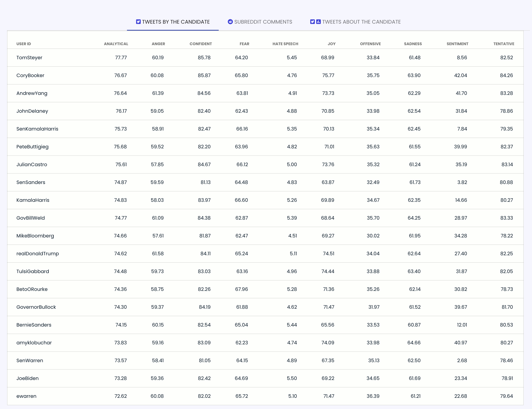The height and width of the screenshot is (409, 532).
Task: Click the Hate Speech column header
Action: [x=285, y=44]
